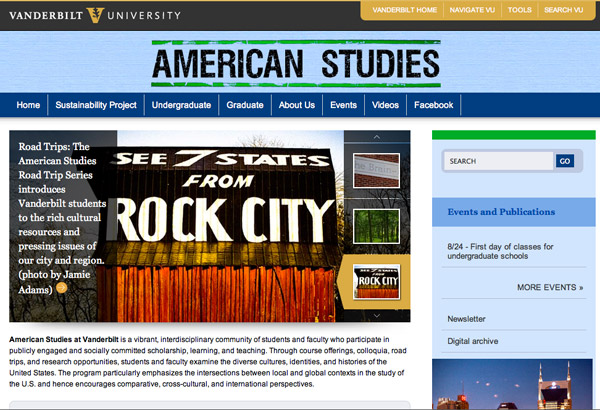Navigate to the Undergraduate section
The width and height of the screenshot is (600, 410).
[183, 105]
